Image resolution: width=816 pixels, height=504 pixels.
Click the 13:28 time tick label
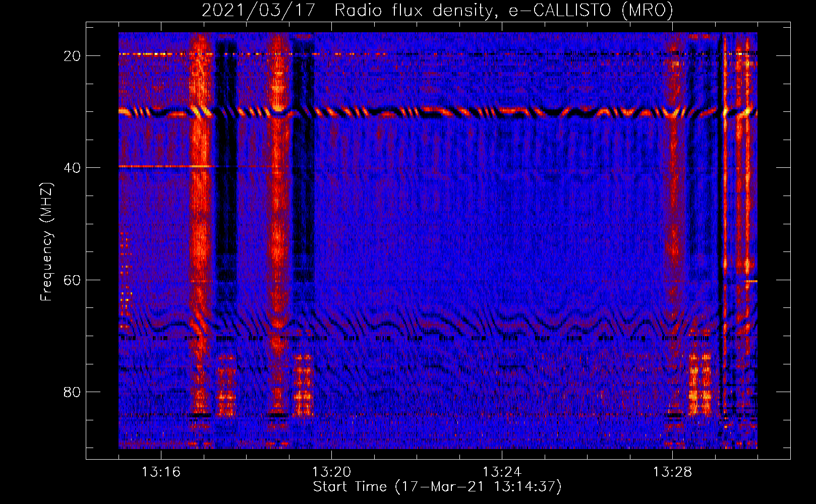672,472
